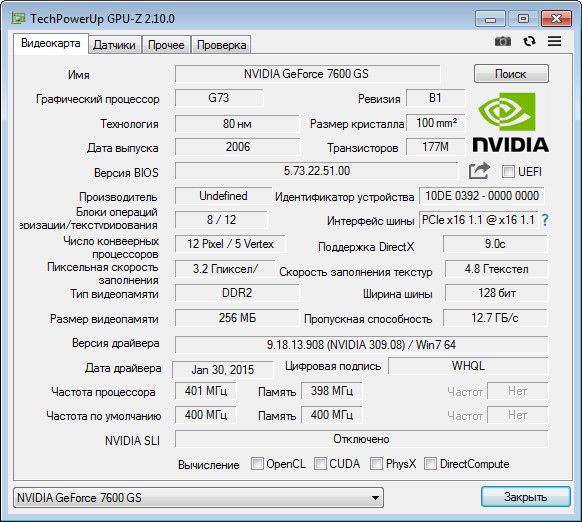
Task: Click the current memory clock 398 МГц
Action: click(331, 391)
